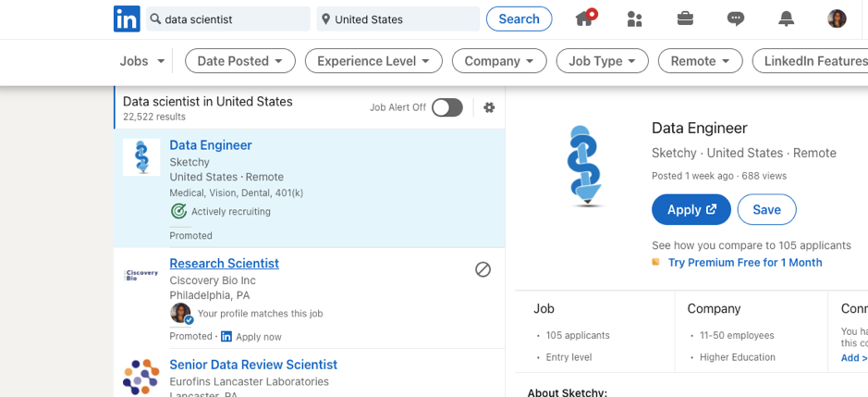Click 'Your profile matches this job' text
868x397 pixels.
click(x=260, y=314)
